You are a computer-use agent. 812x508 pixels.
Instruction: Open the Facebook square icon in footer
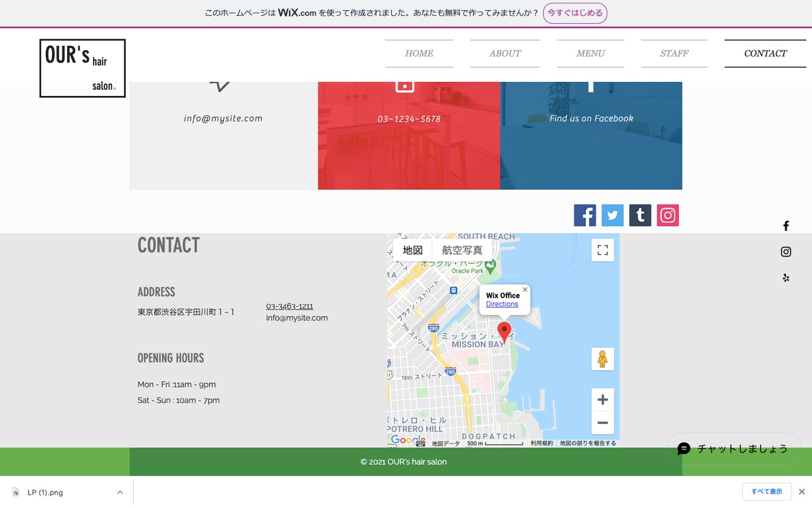point(585,215)
